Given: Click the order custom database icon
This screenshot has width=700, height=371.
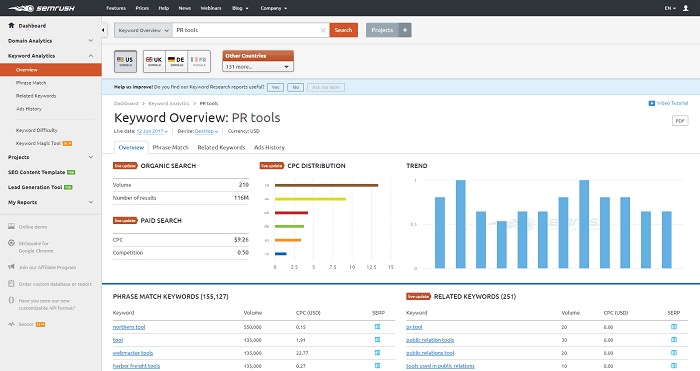Looking at the screenshot, I should click(12, 283).
